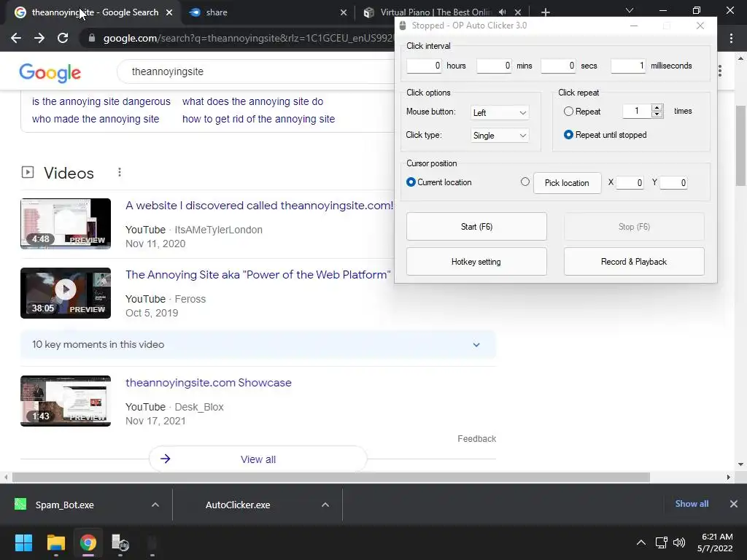Select 'Current location' radio button
This screenshot has height=560, width=747.
(x=411, y=182)
